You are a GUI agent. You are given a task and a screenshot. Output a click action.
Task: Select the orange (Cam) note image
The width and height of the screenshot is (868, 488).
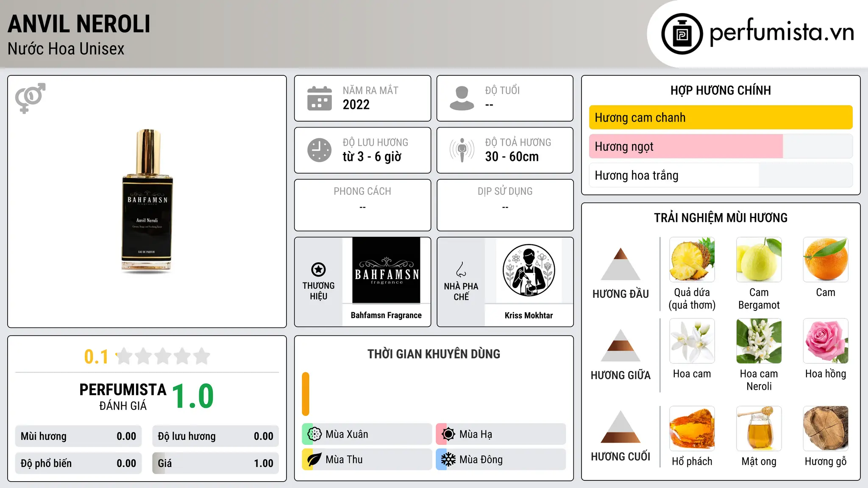826,260
